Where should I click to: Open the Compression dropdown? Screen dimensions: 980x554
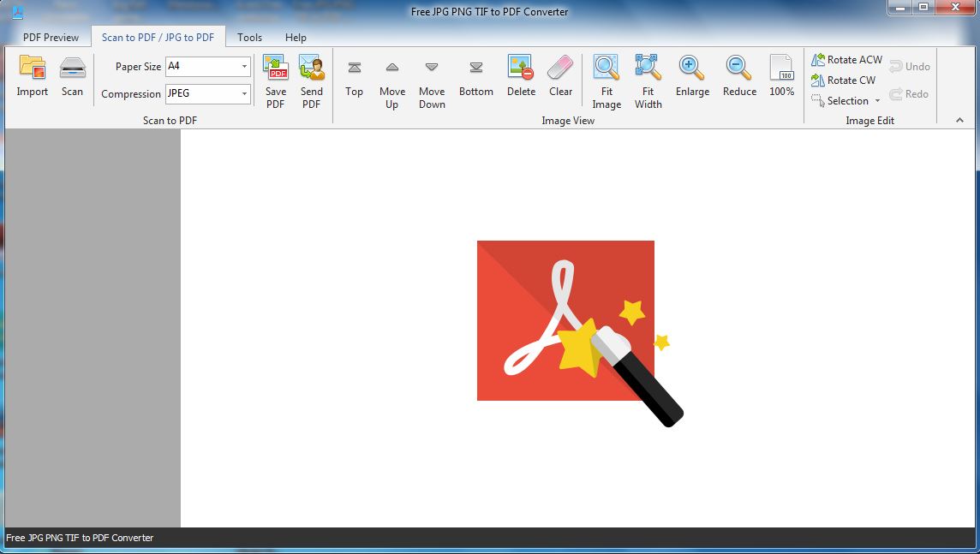[x=245, y=93]
